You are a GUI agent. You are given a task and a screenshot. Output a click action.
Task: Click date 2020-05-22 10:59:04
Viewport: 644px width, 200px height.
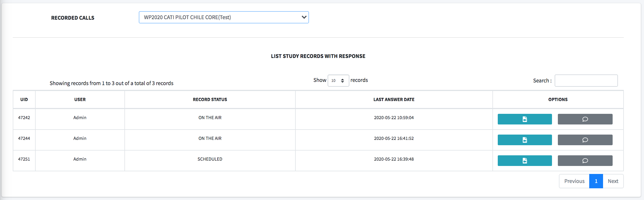click(x=394, y=118)
